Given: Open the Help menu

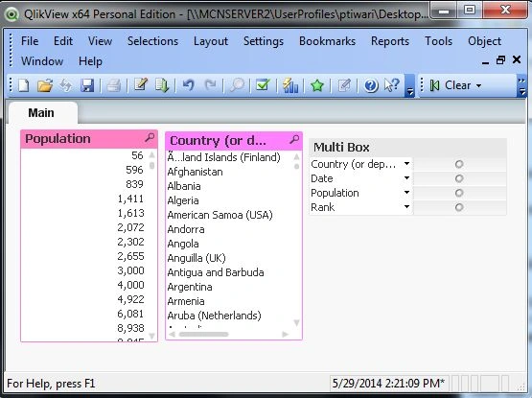Looking at the screenshot, I should pyautogui.click(x=90, y=61).
